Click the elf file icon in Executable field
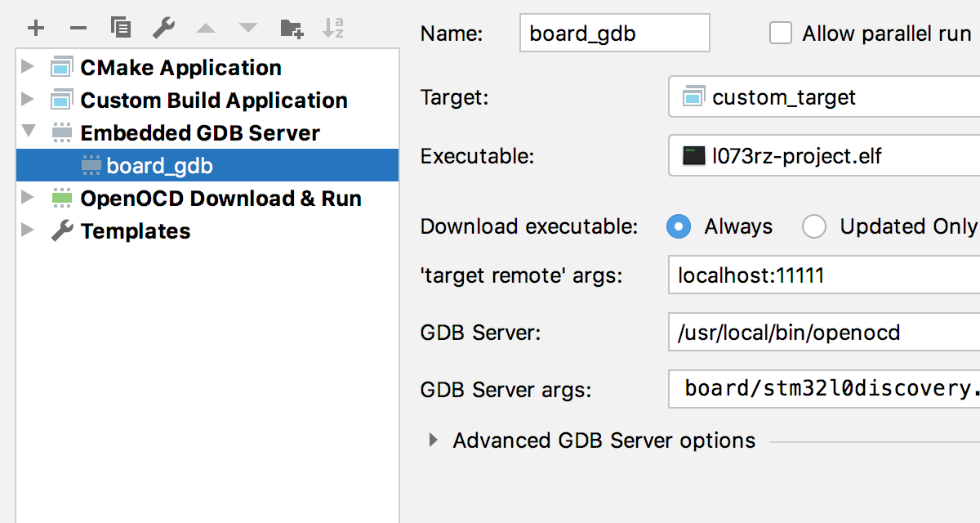This screenshot has height=523, width=980. point(693,154)
